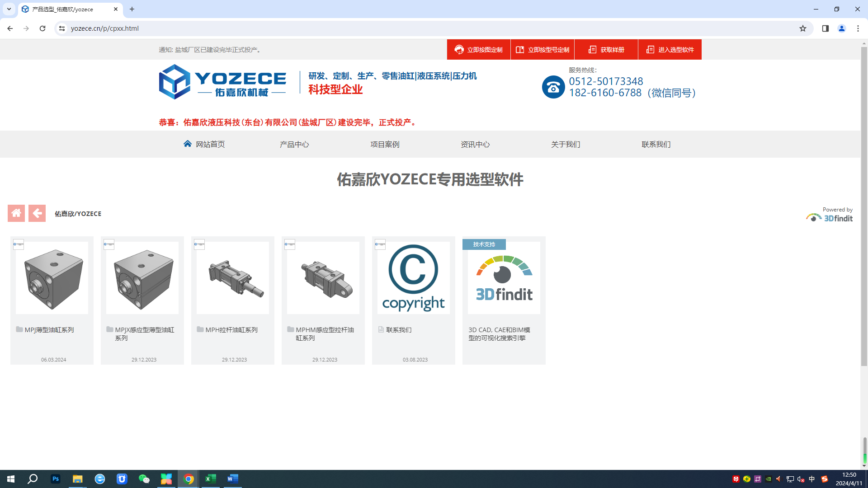Close the 产品选型 browser tab

tap(116, 9)
